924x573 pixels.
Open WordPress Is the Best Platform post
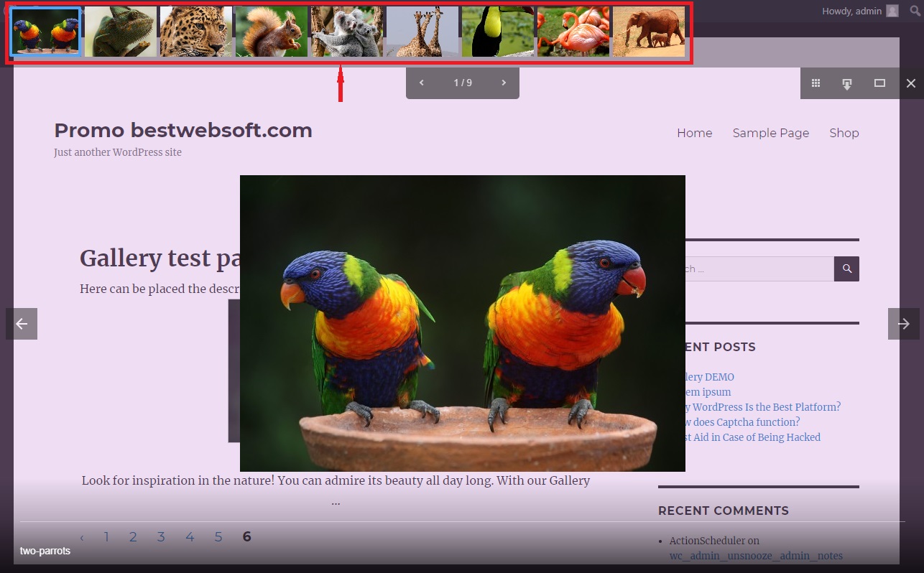[x=763, y=407]
